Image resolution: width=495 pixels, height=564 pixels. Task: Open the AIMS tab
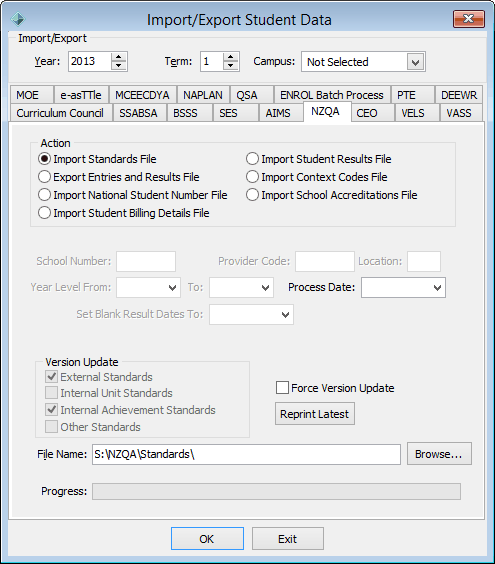click(281, 113)
